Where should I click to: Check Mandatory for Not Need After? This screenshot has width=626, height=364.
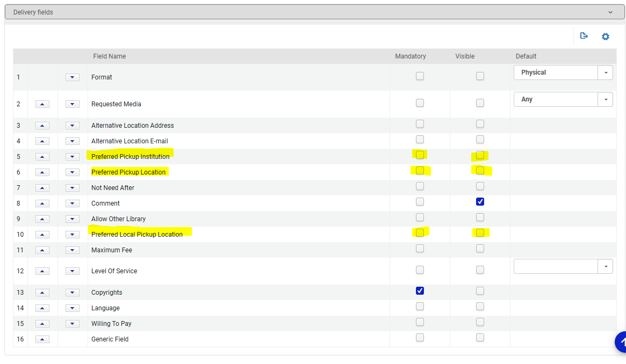pos(420,186)
